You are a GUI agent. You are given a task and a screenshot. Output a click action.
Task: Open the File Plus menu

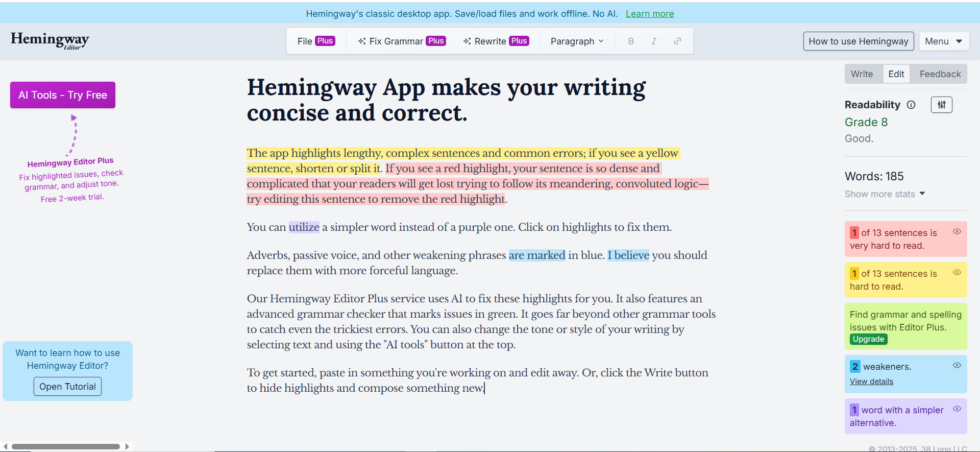pos(316,41)
